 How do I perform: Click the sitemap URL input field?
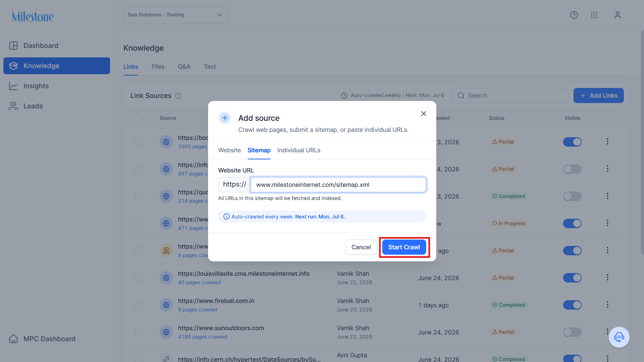pos(338,185)
